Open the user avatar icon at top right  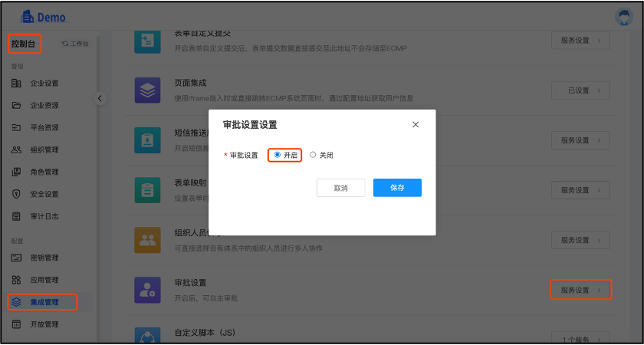click(x=623, y=17)
